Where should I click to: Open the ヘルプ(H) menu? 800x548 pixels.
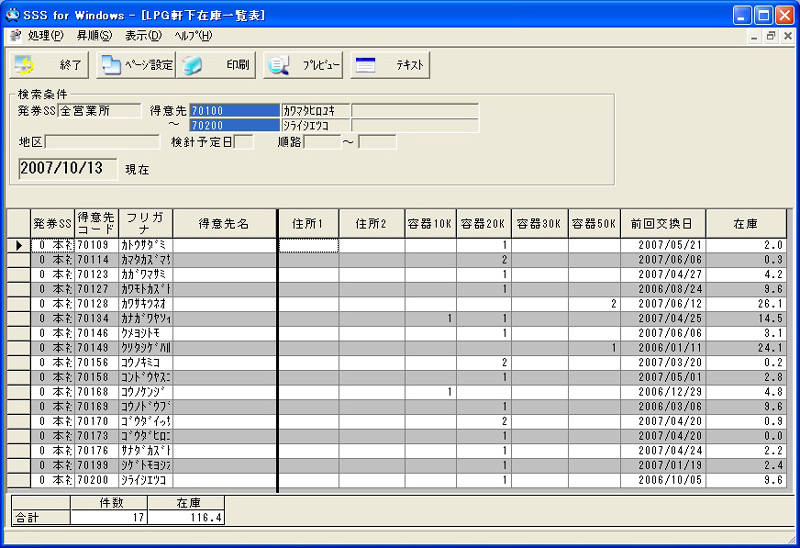pyautogui.click(x=192, y=36)
